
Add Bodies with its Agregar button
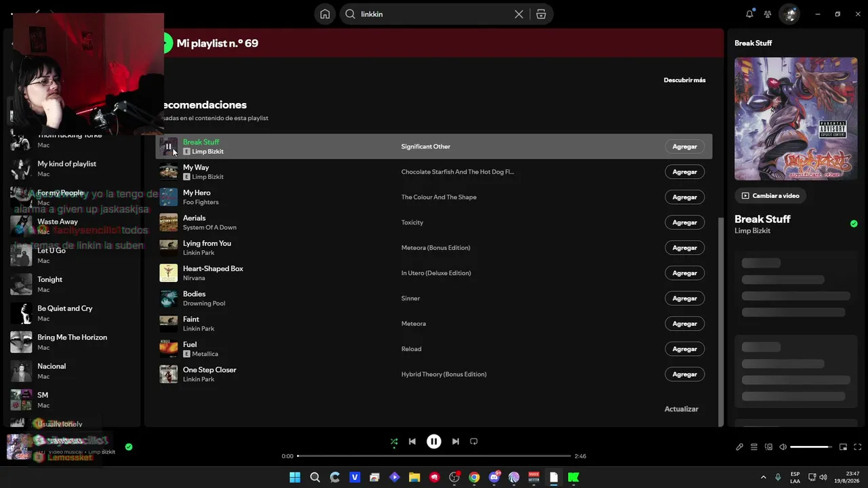coord(684,298)
